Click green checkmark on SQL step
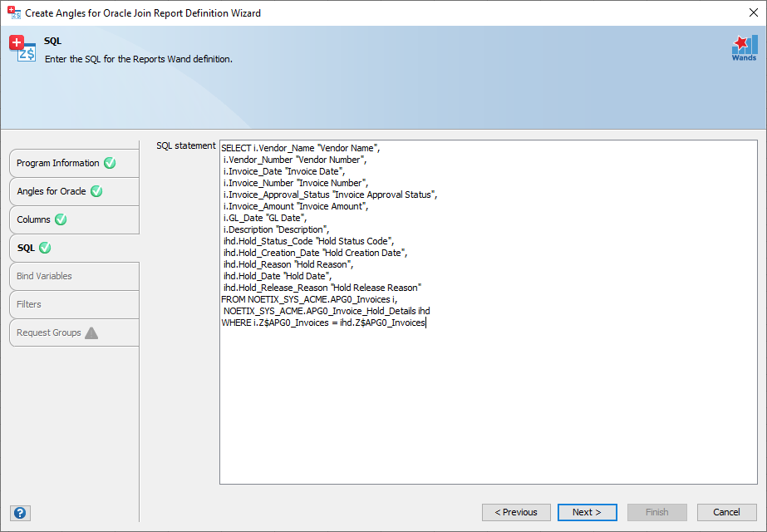 click(45, 248)
